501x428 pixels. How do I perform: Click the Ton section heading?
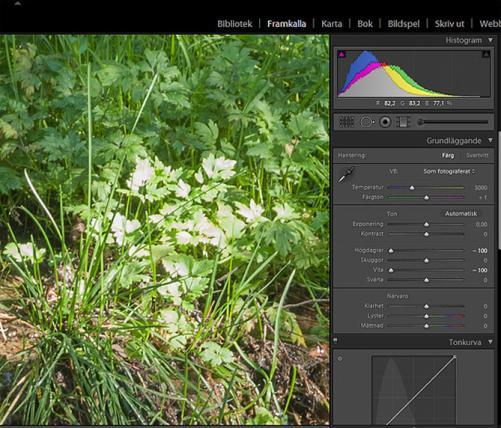click(x=392, y=214)
